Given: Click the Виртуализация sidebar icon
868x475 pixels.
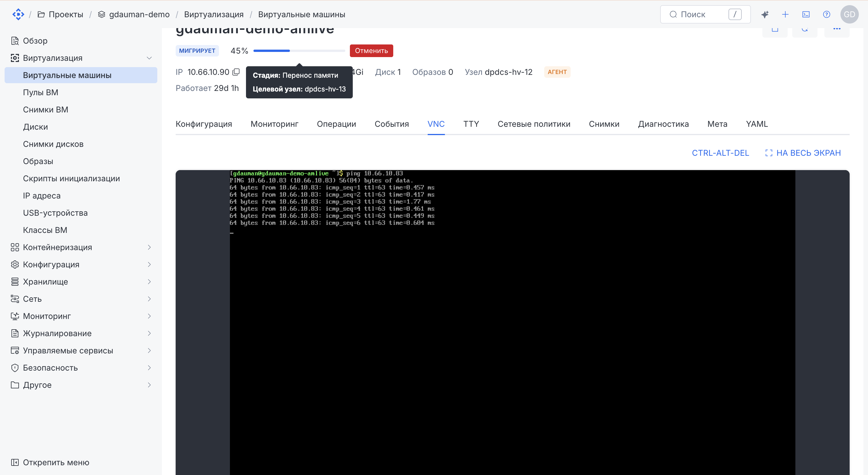Looking at the screenshot, I should [15, 58].
